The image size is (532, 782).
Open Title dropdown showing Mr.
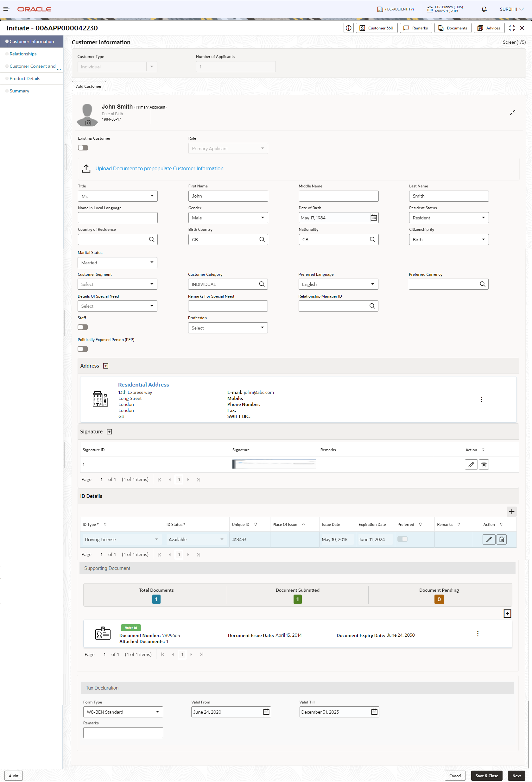point(118,196)
